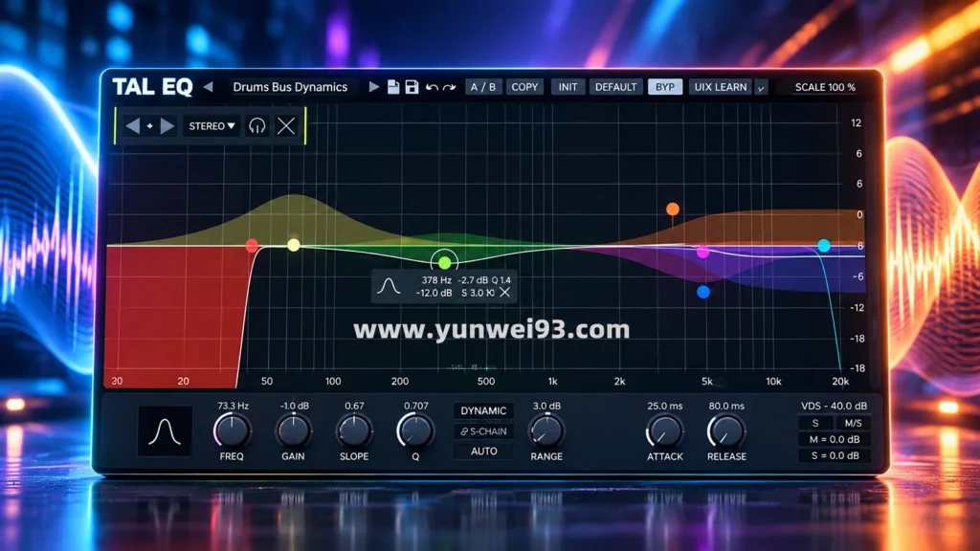Click the -12.0 dB value in band popup
This screenshot has width=980, height=551.
point(434,293)
